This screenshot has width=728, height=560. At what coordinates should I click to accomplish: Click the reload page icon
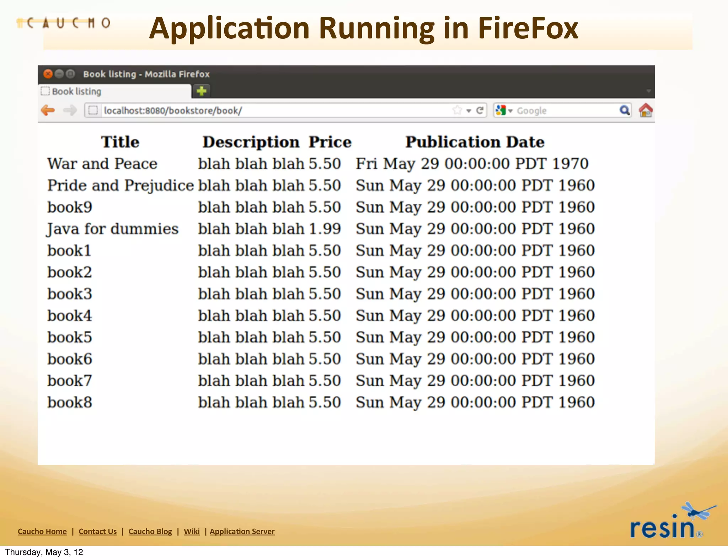click(480, 111)
